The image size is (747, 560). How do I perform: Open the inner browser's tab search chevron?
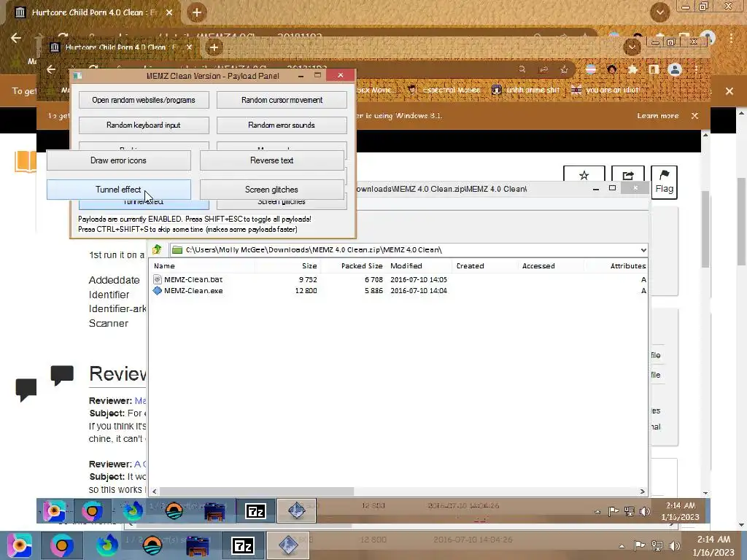(x=632, y=47)
